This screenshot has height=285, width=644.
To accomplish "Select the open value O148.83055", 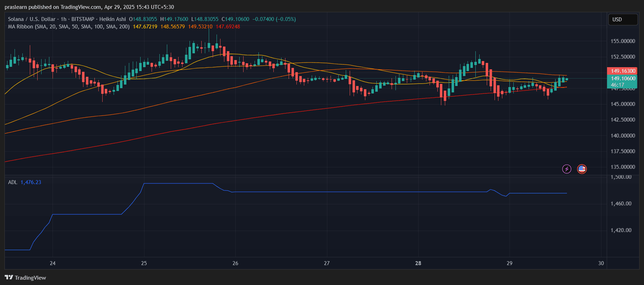I will (x=143, y=19).
